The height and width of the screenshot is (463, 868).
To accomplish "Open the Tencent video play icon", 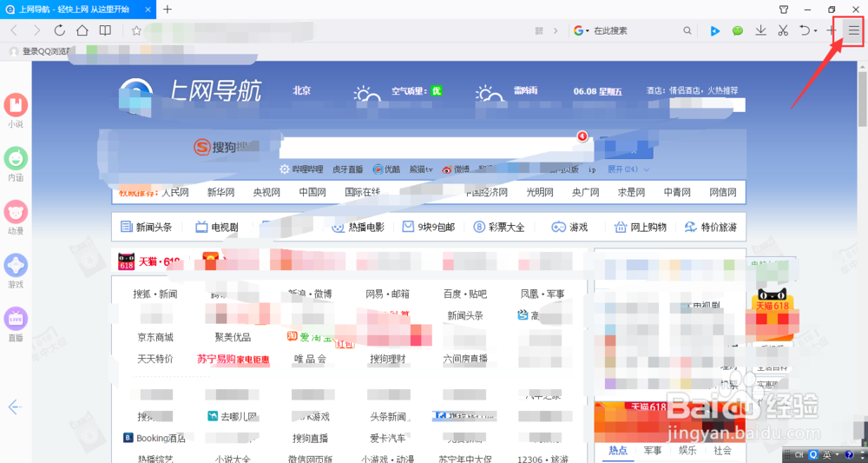I will 714,31.
